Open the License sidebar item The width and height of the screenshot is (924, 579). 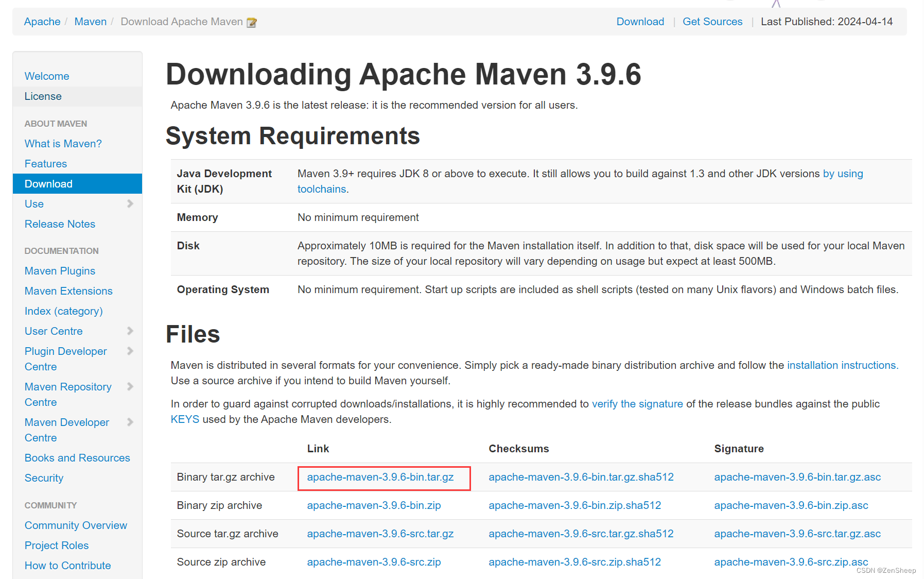click(43, 96)
